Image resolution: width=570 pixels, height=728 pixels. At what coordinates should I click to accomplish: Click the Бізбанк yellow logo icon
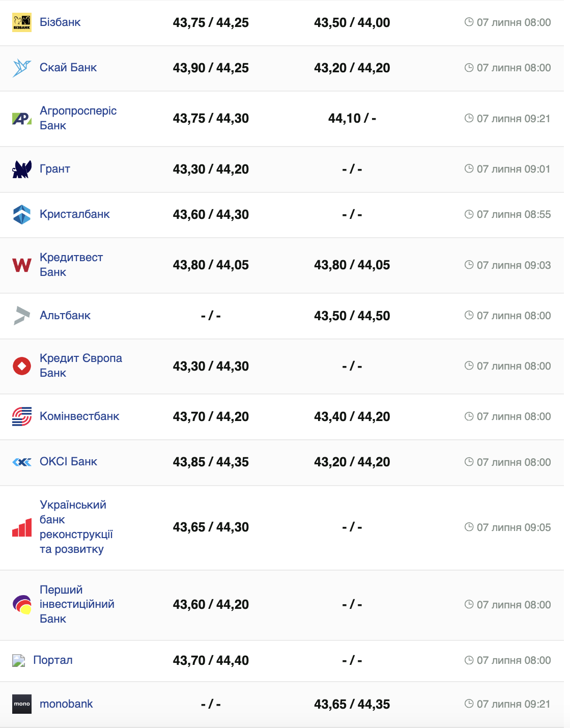(x=22, y=22)
